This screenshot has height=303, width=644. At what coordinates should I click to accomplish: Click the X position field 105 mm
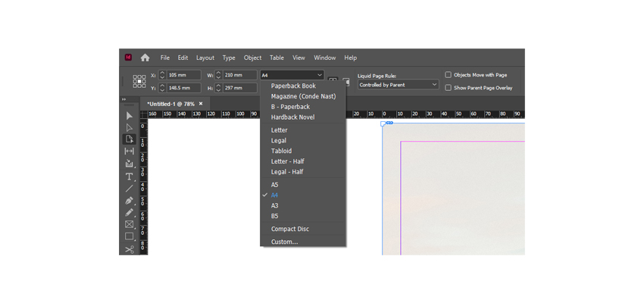184,75
